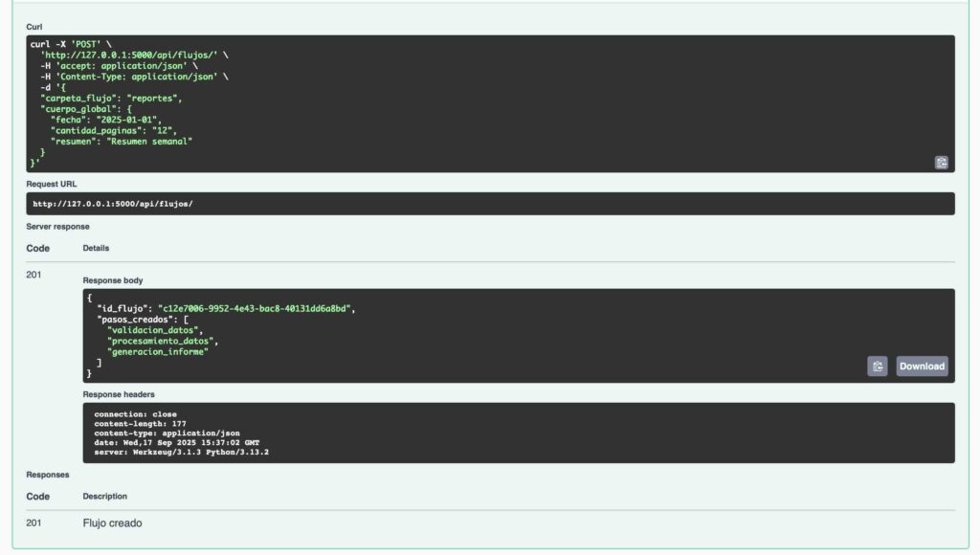Copy the response body to clipboard
Viewport: 980px width, 555px height.
tap(877, 366)
